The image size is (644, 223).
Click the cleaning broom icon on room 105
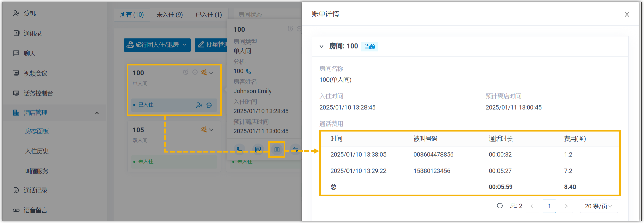(x=204, y=130)
